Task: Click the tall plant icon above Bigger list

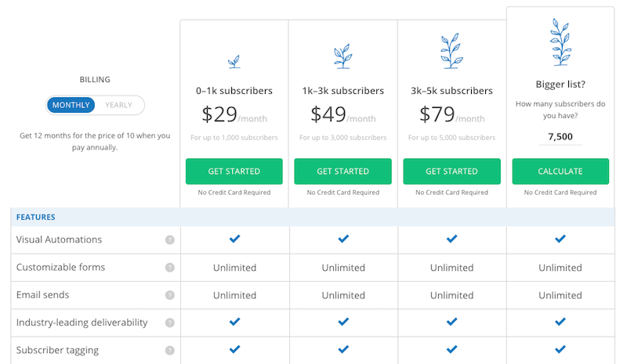Action: click(x=560, y=36)
